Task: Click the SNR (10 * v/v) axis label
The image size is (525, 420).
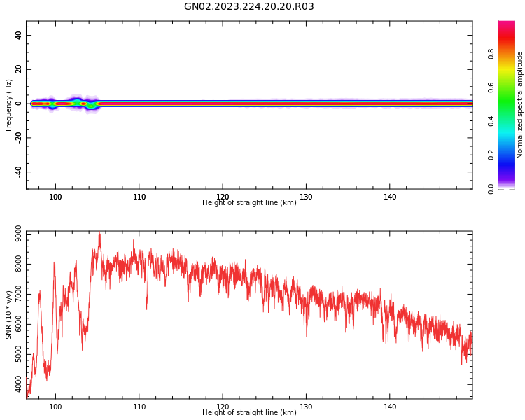Action: click(x=8, y=314)
